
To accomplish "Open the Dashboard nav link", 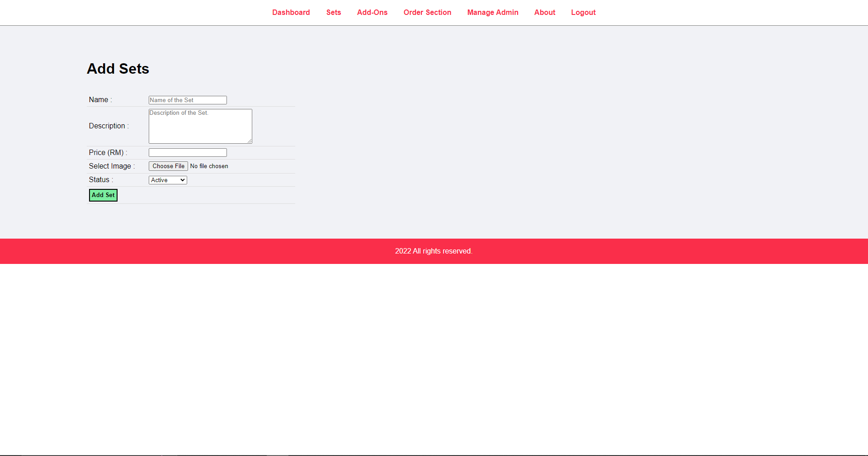I will pos(291,13).
